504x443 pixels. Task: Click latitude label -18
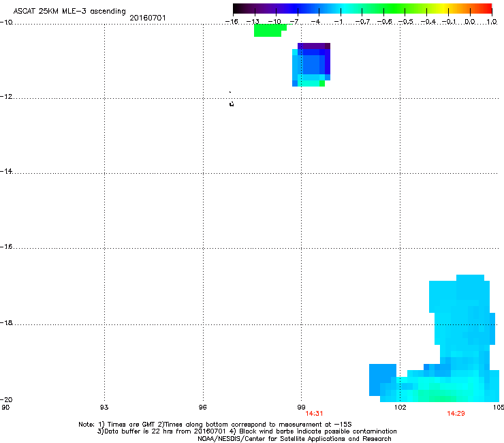click(x=6, y=322)
